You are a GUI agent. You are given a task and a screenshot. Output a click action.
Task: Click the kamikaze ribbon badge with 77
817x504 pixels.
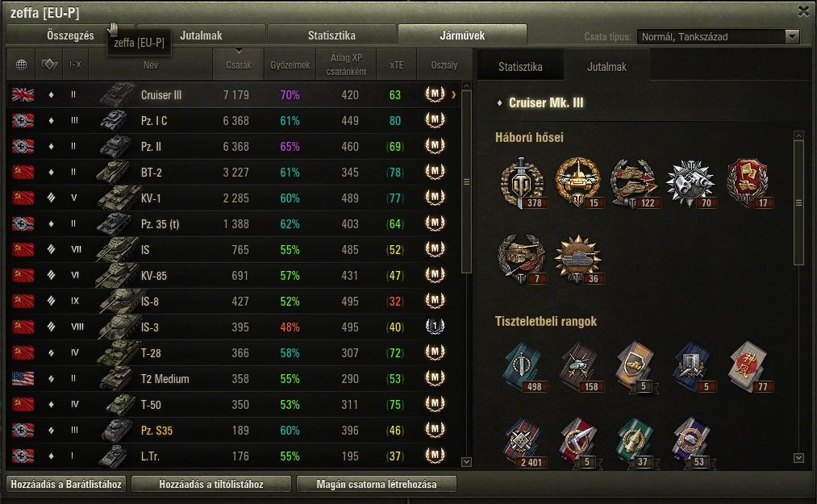click(750, 366)
